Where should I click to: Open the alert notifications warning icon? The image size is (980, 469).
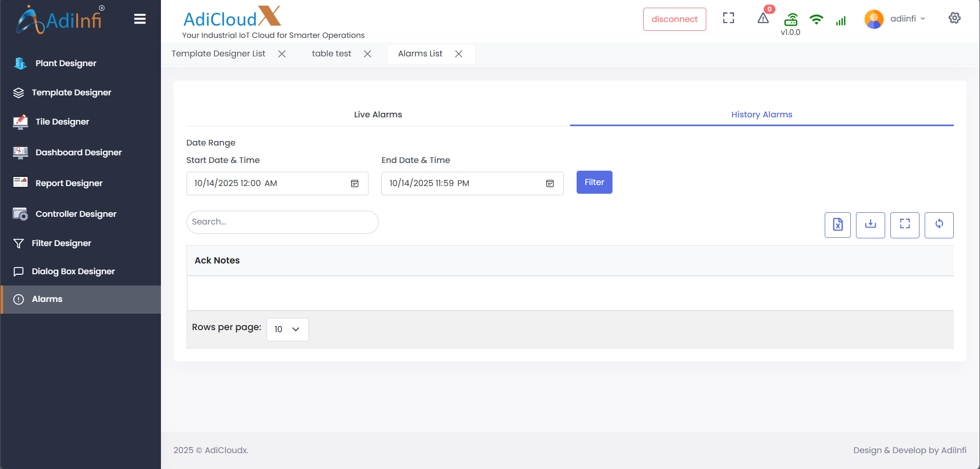click(x=763, y=18)
